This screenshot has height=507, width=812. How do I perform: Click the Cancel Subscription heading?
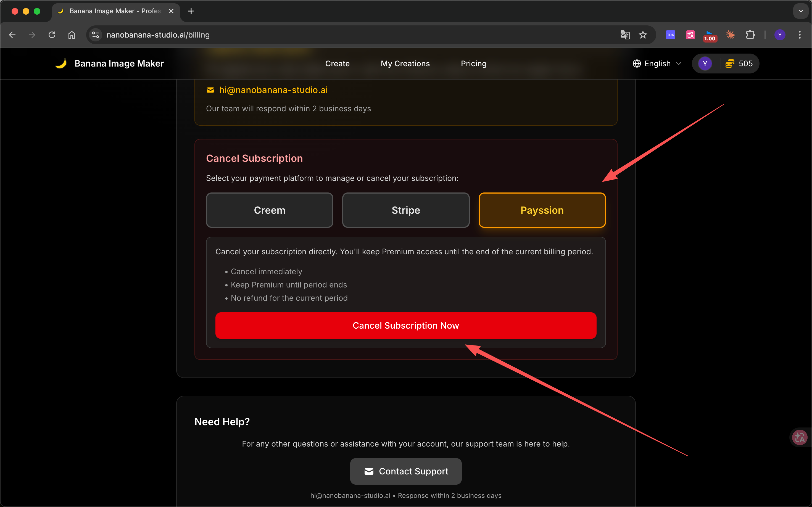pos(254,158)
